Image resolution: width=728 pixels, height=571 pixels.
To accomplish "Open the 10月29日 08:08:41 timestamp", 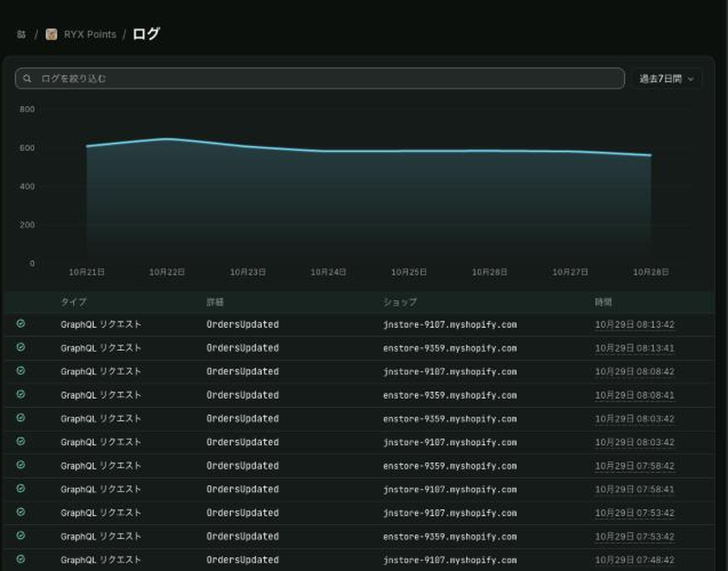I will coord(634,395).
